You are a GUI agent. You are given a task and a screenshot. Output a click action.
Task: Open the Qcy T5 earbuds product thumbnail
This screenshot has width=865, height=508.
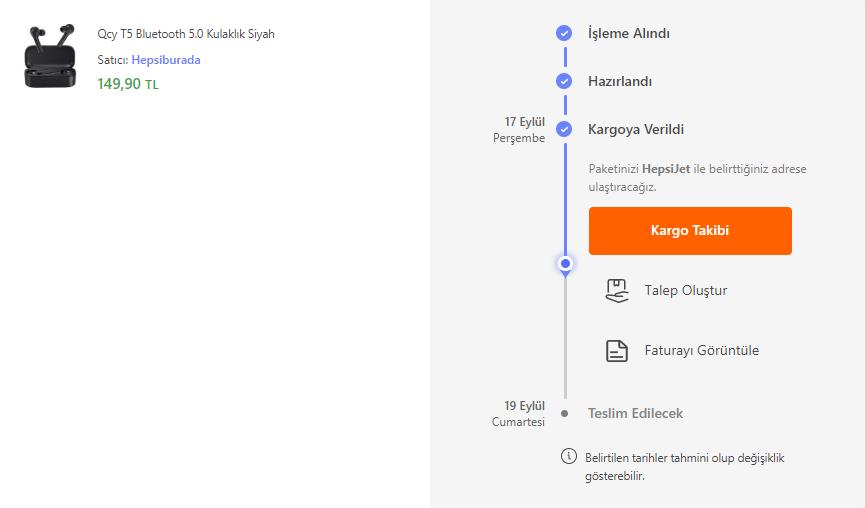(50, 56)
